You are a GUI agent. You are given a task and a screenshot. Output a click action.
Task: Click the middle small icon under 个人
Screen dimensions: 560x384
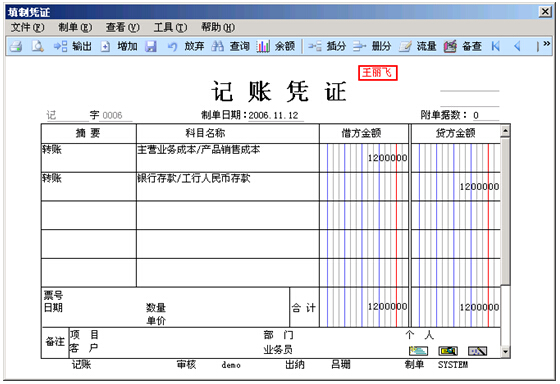tap(448, 351)
